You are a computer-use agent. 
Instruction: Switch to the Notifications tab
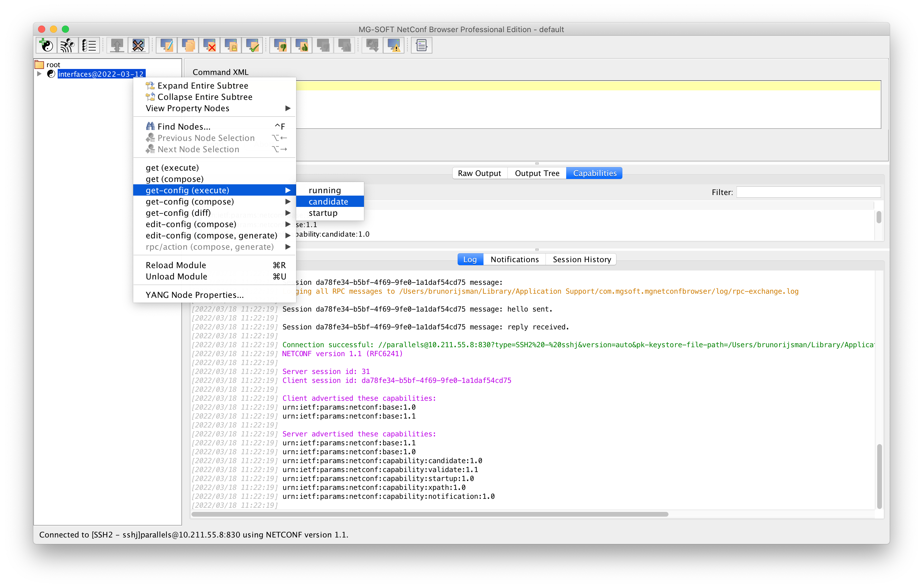click(514, 259)
